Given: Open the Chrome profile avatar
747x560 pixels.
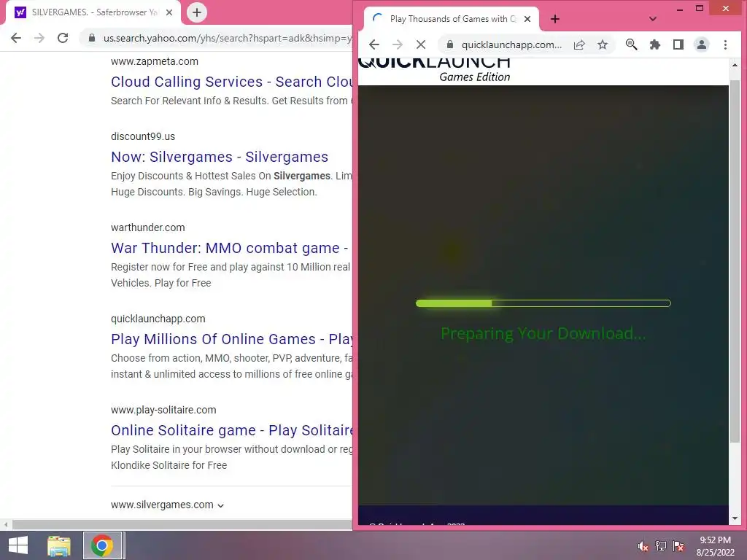Looking at the screenshot, I should point(702,44).
